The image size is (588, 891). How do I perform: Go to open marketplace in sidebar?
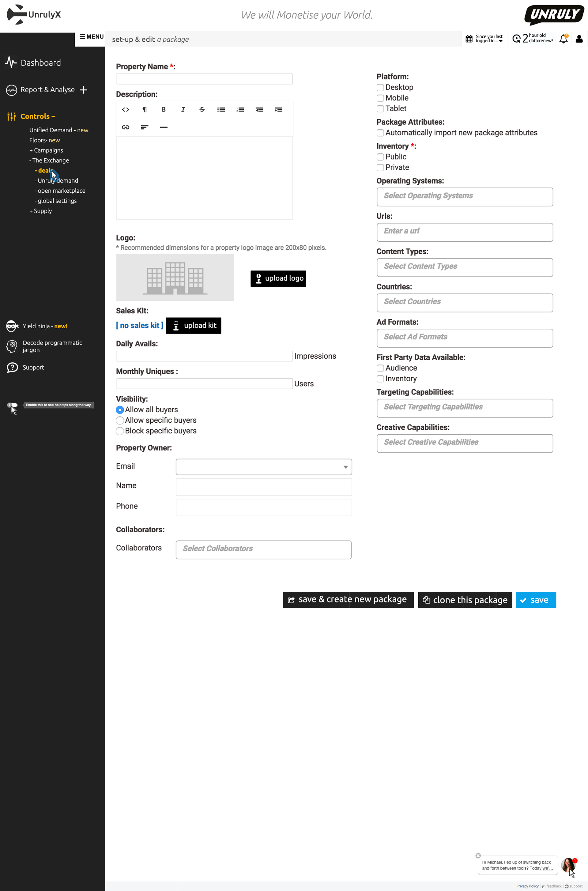[61, 191]
